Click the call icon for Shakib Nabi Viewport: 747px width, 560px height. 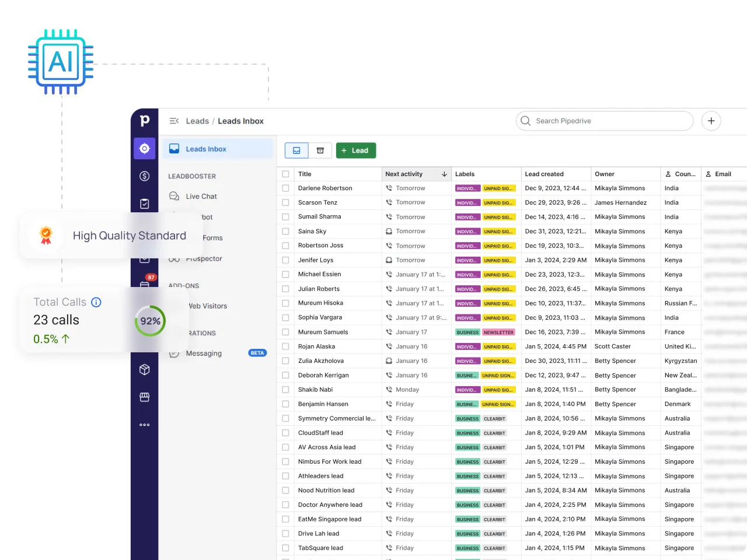[x=389, y=390]
